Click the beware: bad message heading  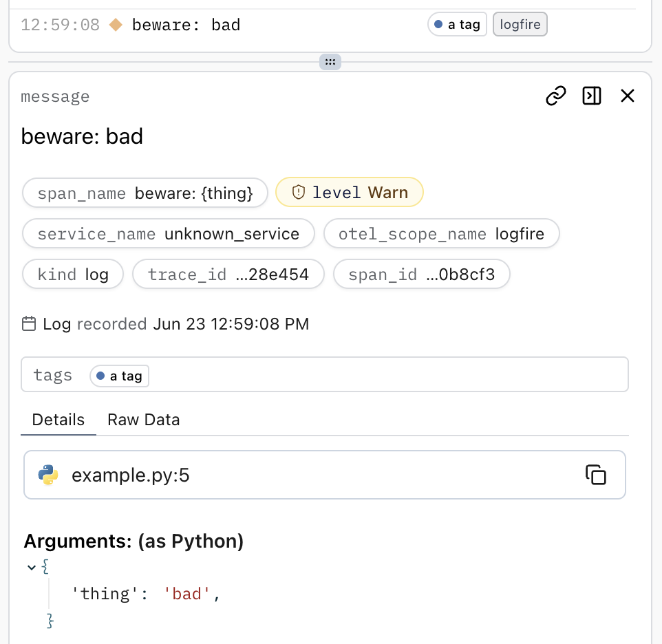[x=82, y=136]
